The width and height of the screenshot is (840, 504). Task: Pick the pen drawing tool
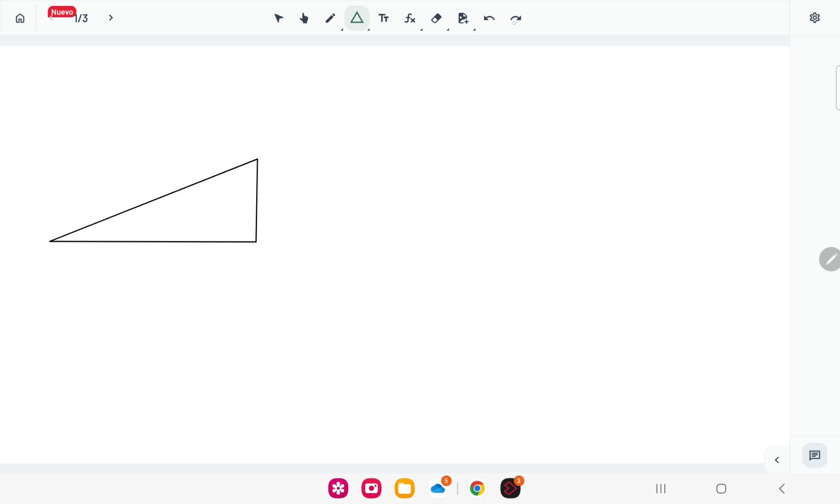330,18
